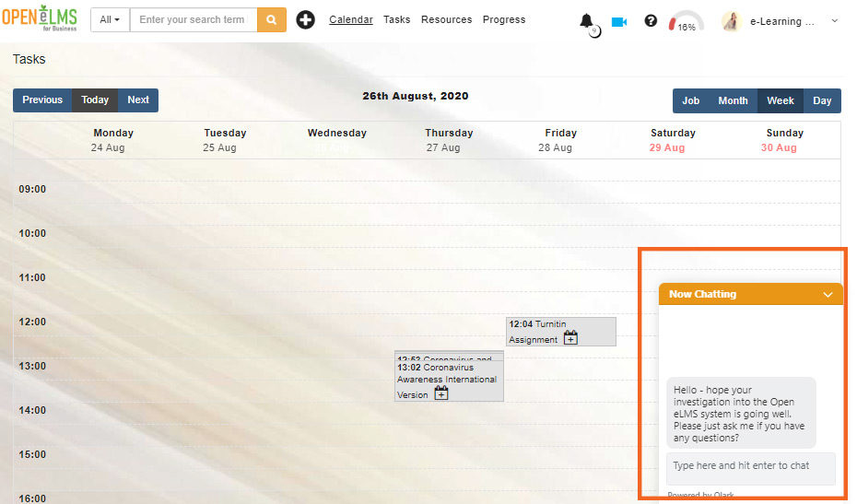Click calendar icon on Turnitin Assignment event

(570, 338)
